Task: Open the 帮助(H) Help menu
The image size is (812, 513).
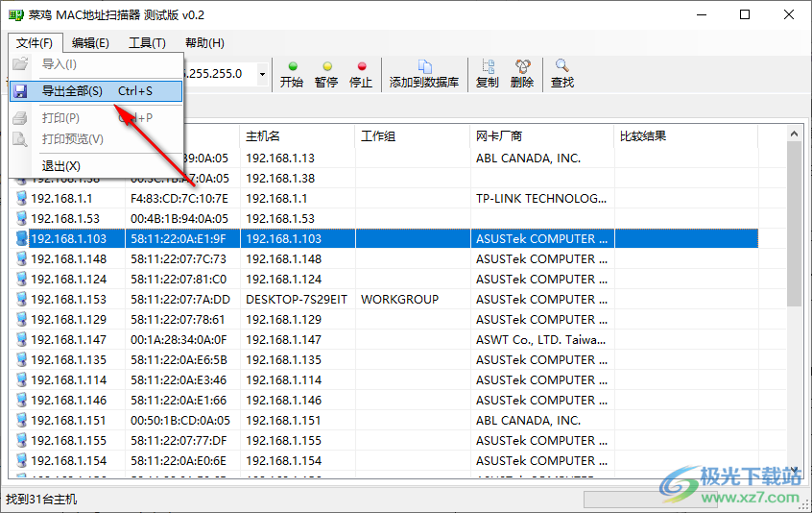Action: (204, 43)
